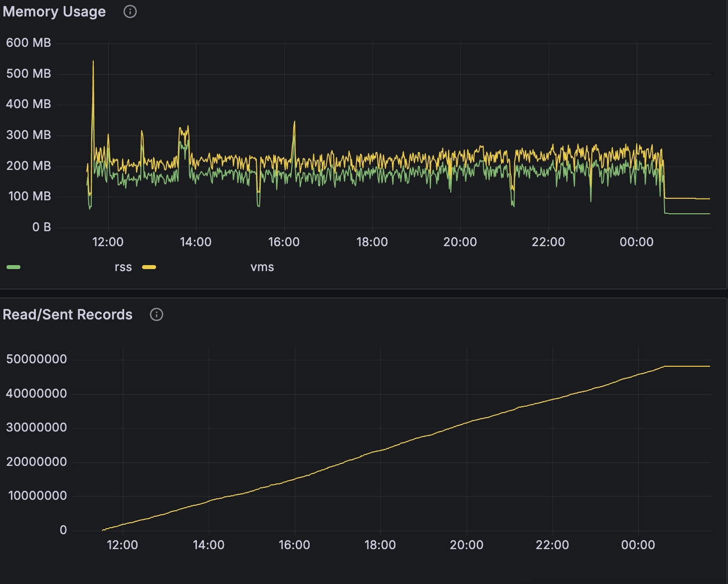728x584 pixels.
Task: Click the 10000000 axis label
Action: 37,496
